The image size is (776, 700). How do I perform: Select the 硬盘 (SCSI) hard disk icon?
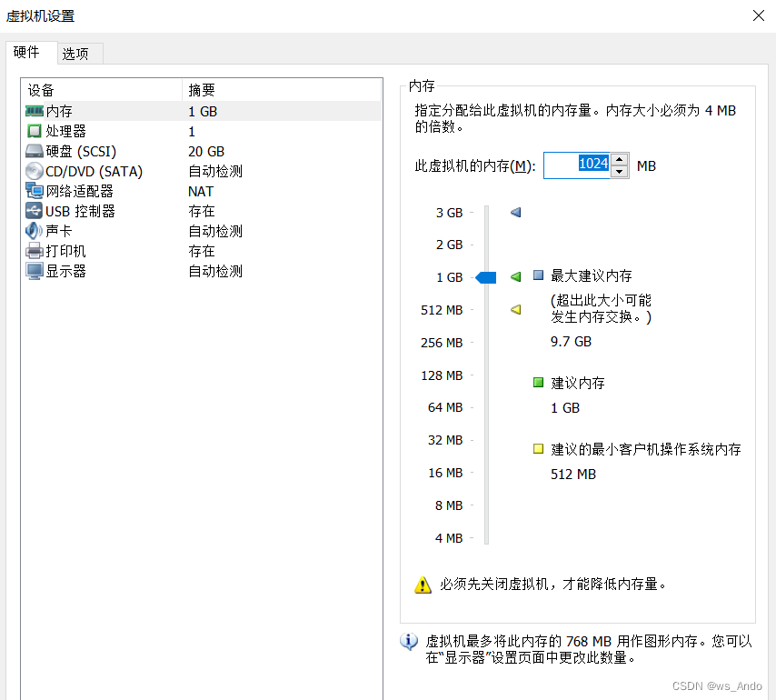[35, 151]
